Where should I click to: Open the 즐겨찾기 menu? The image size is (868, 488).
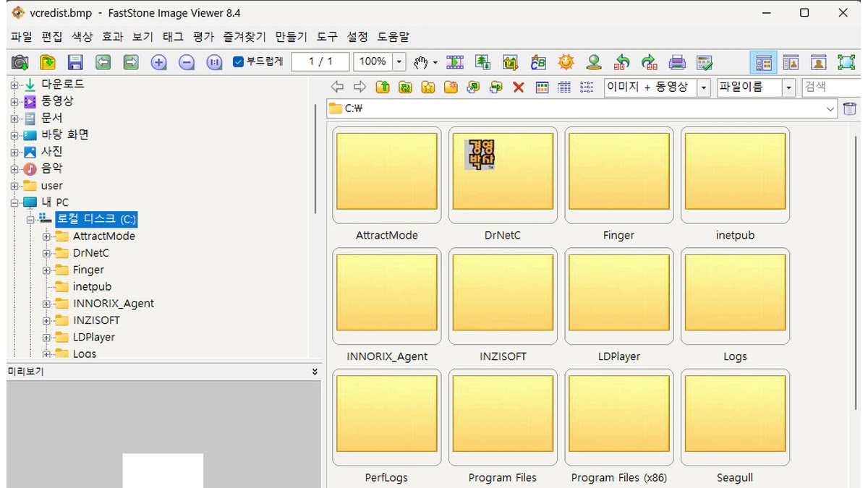244,37
